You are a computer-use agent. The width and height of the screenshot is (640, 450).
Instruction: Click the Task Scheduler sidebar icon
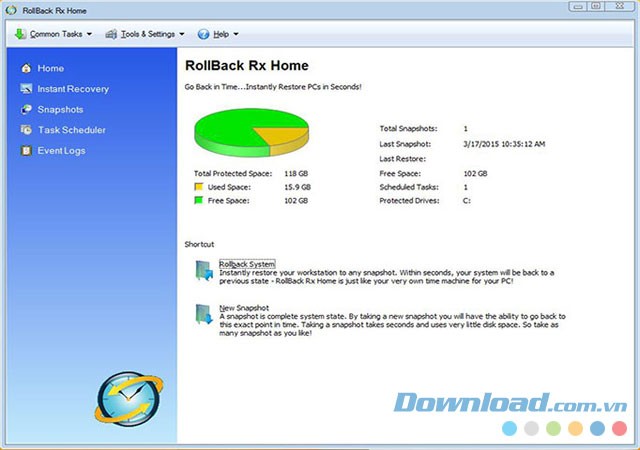(x=26, y=130)
